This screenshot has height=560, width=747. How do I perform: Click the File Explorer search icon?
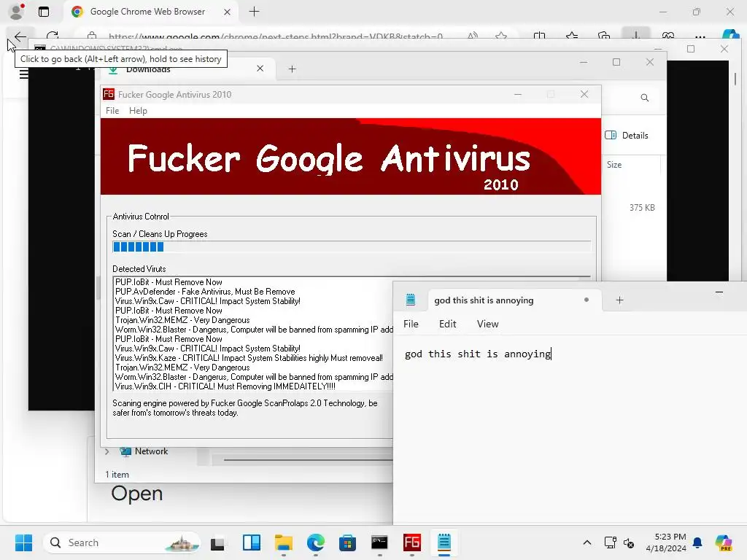pyautogui.click(x=645, y=98)
